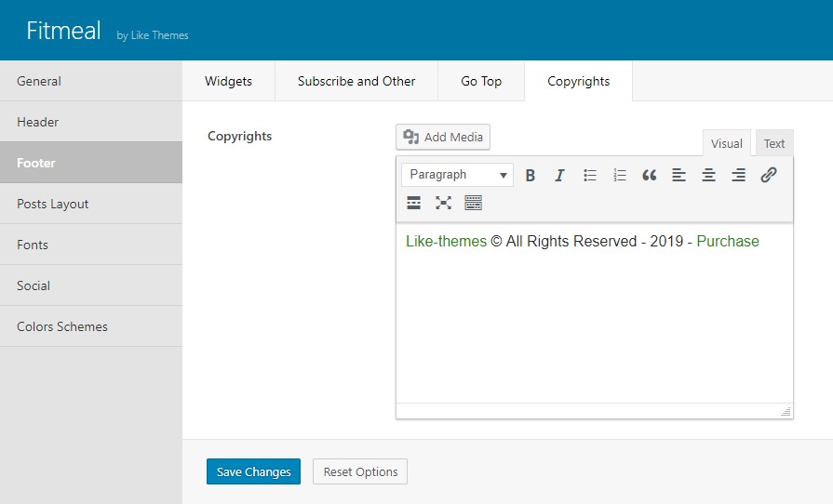Insert a numbered list

[x=620, y=175]
